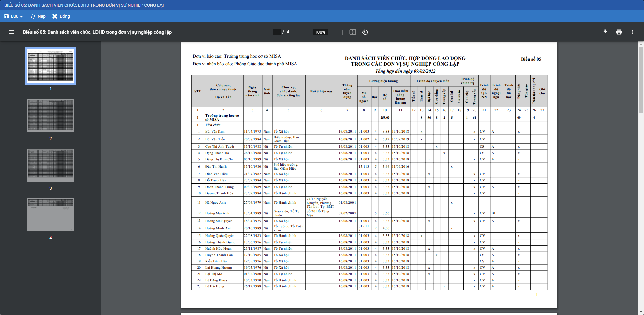Click the page number input field
The height and width of the screenshot is (315, 644).
(277, 32)
